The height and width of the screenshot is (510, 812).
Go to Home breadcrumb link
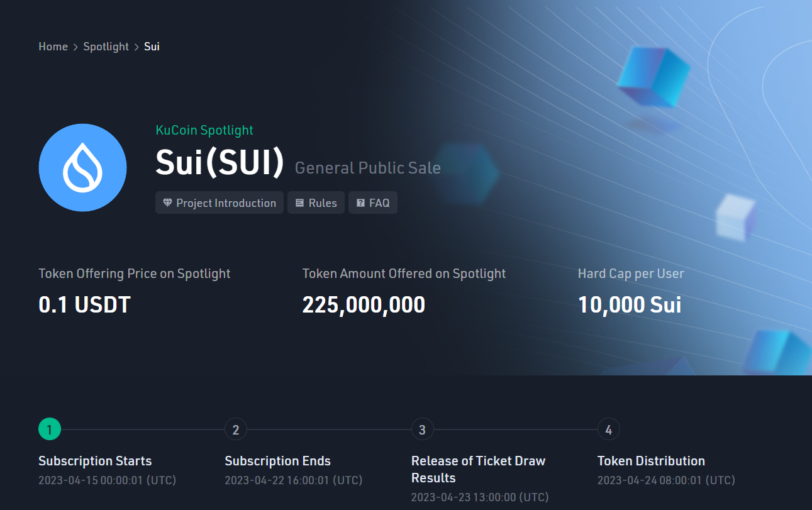pos(53,47)
